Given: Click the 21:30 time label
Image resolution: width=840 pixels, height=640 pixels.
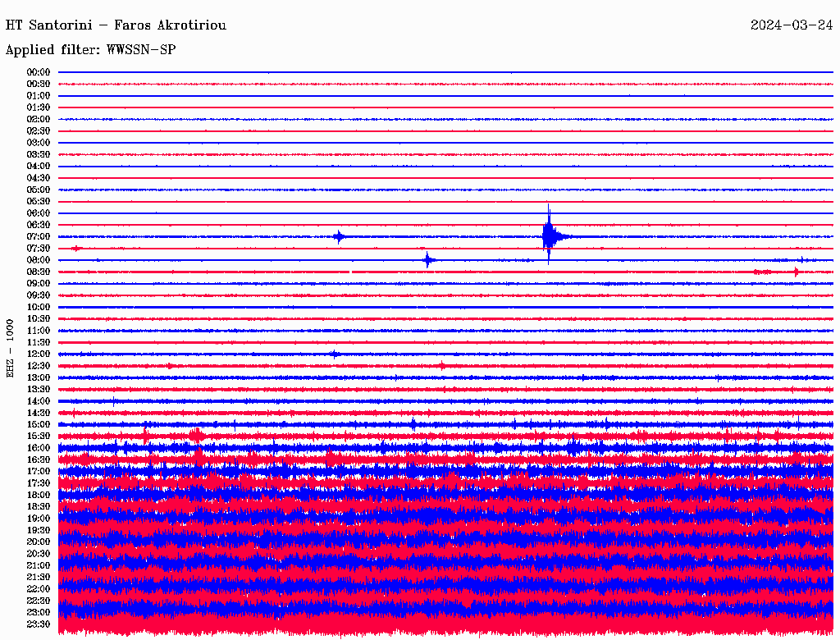Looking at the screenshot, I should point(38,578).
